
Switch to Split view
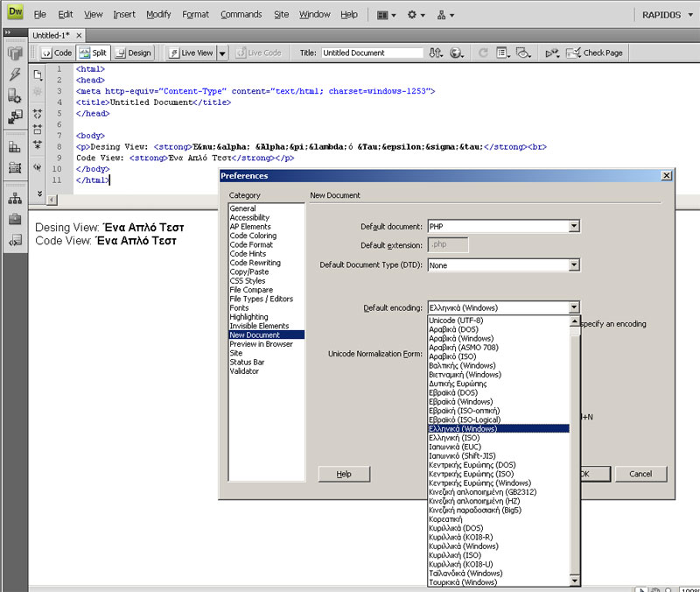(x=93, y=53)
